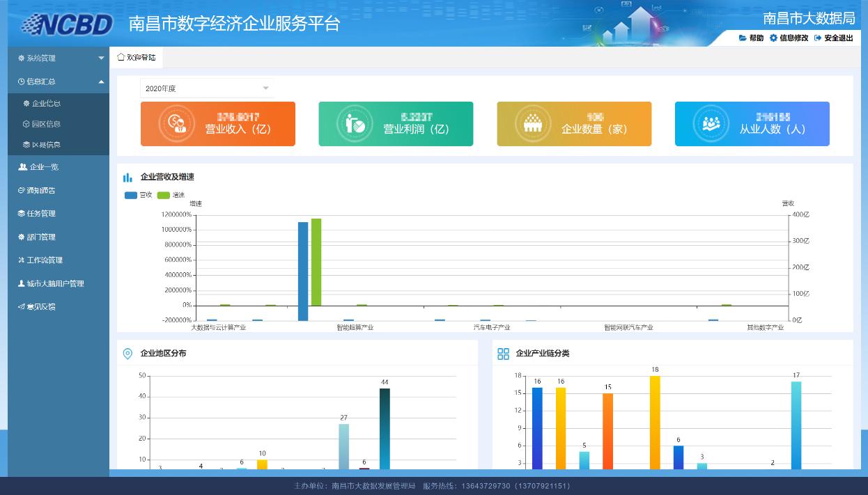868x495 pixels.
Task: Click the tall blue 营收 bar in chart
Action: 303,270
